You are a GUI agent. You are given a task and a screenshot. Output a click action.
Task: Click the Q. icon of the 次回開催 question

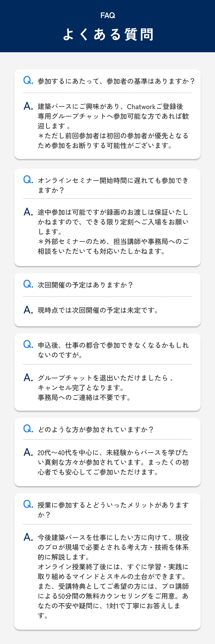coord(28,284)
